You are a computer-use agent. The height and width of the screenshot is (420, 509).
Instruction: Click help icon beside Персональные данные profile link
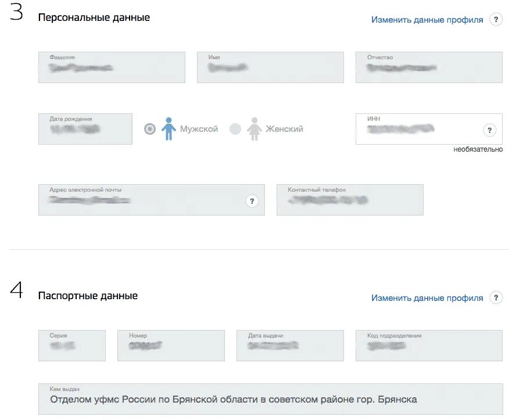point(496,20)
